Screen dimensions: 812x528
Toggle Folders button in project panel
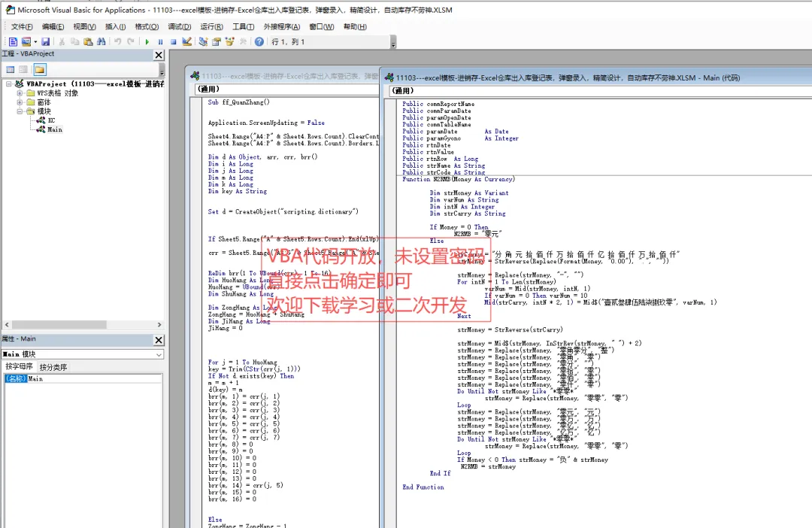pyautogui.click(x=40, y=69)
